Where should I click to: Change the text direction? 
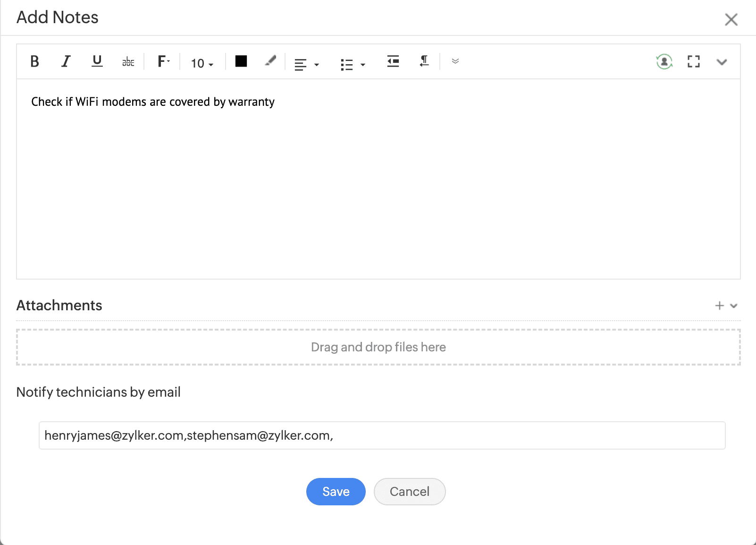[424, 61]
